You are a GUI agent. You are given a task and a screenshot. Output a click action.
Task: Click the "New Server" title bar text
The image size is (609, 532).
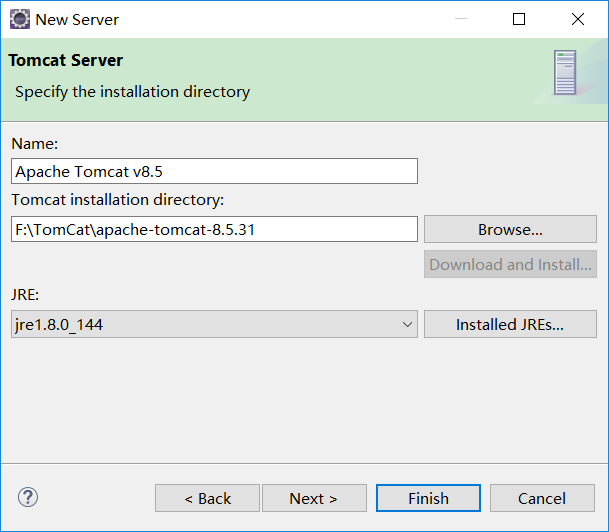(x=77, y=19)
